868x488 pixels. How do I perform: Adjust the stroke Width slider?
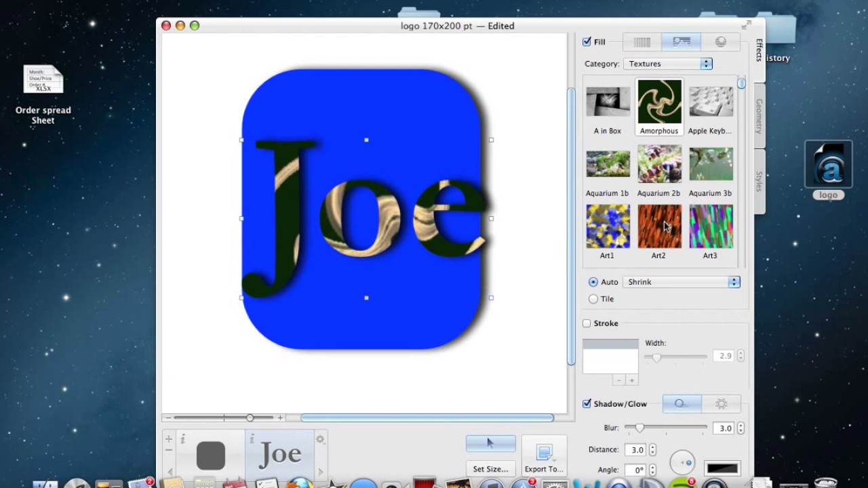[675, 357]
